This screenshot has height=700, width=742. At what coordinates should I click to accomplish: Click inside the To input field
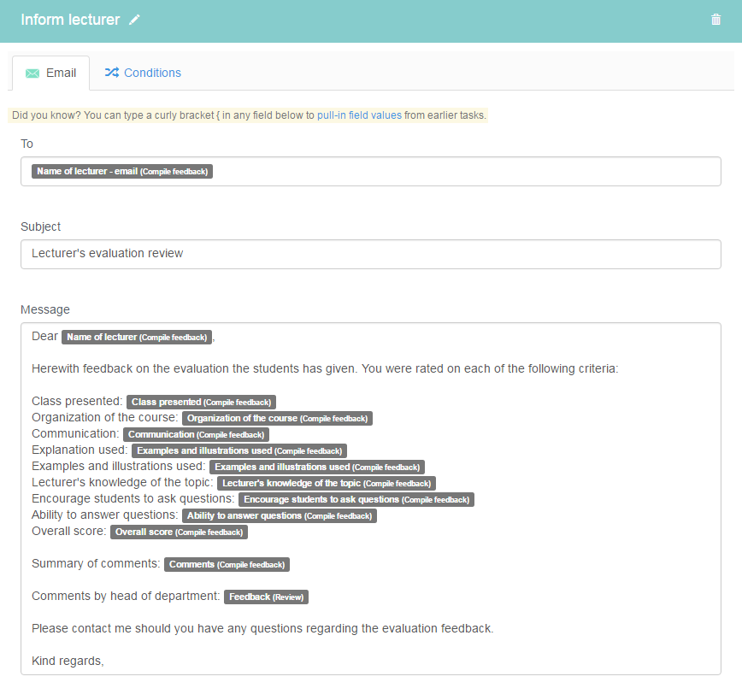coord(462,171)
